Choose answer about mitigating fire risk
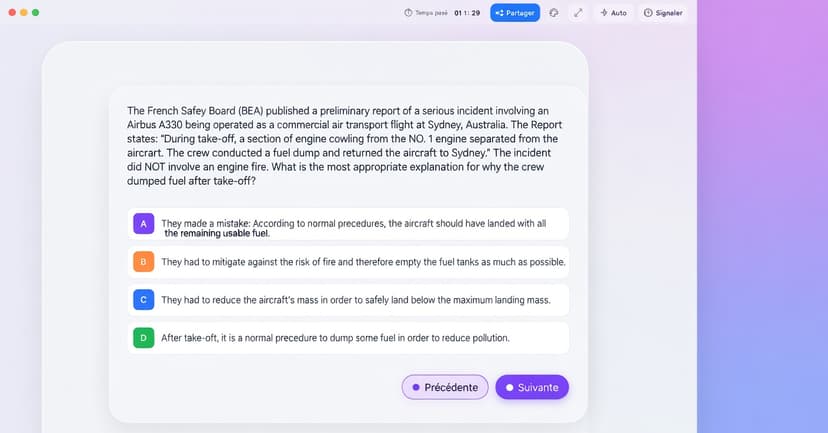The height and width of the screenshot is (433, 828). 363,262
